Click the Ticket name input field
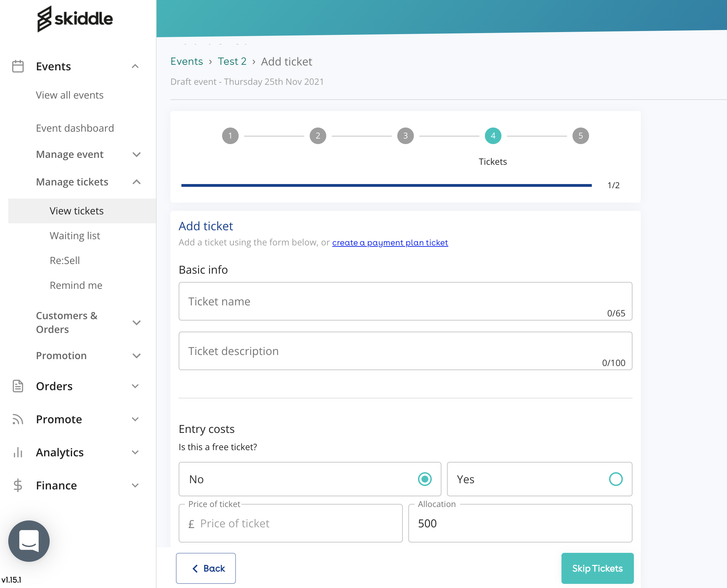Screen dimensions: 727x588 [x=405, y=302]
